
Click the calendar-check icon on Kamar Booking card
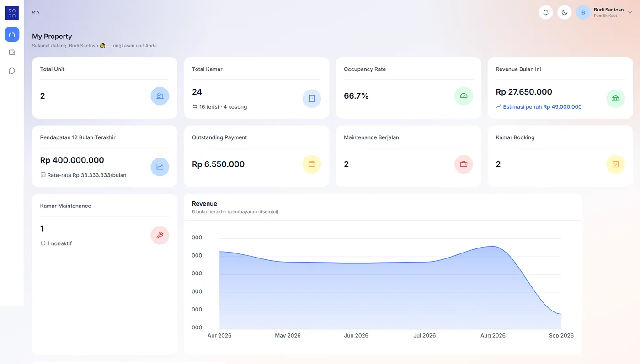[x=615, y=164]
